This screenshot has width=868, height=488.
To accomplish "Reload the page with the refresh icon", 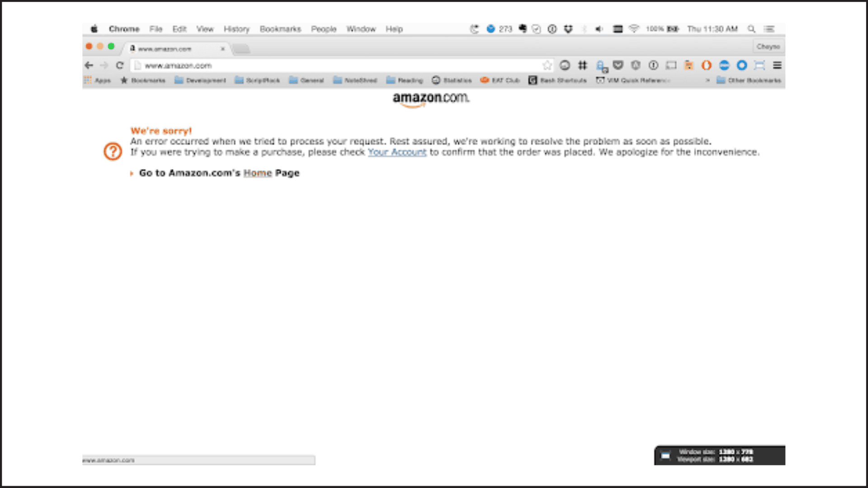I will [120, 66].
